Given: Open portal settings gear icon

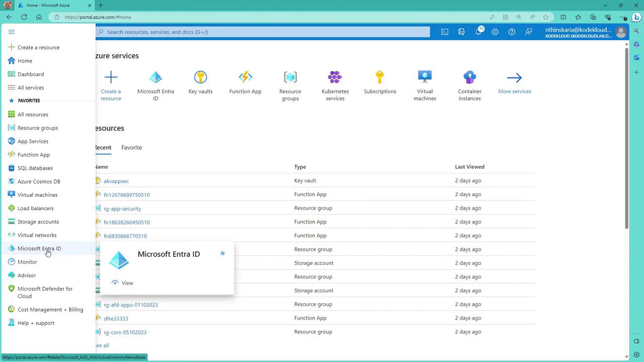Looking at the screenshot, I should 495,32.
